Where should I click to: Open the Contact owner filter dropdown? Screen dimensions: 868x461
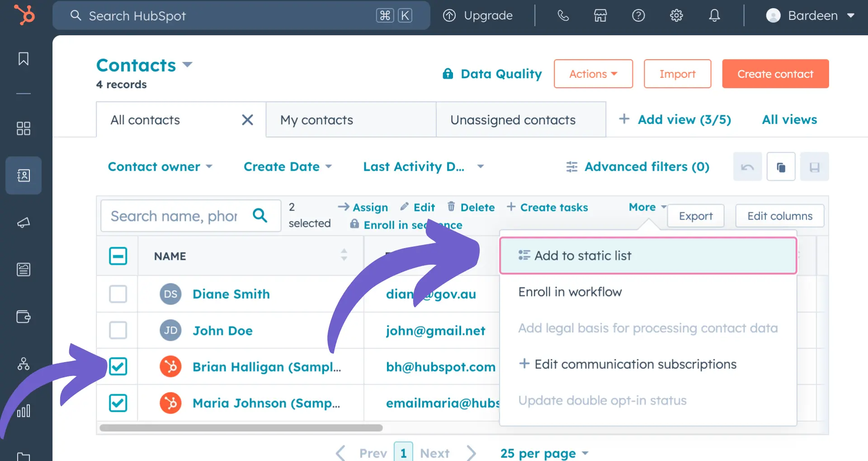160,166
